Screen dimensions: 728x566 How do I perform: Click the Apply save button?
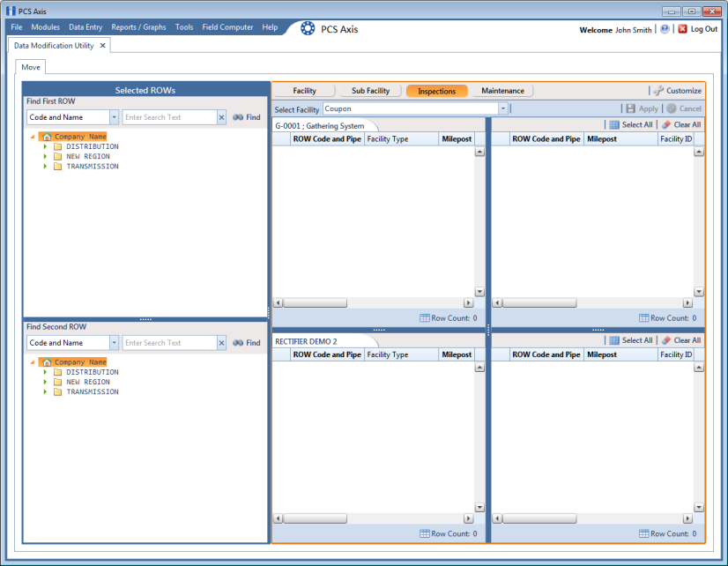[x=643, y=108]
